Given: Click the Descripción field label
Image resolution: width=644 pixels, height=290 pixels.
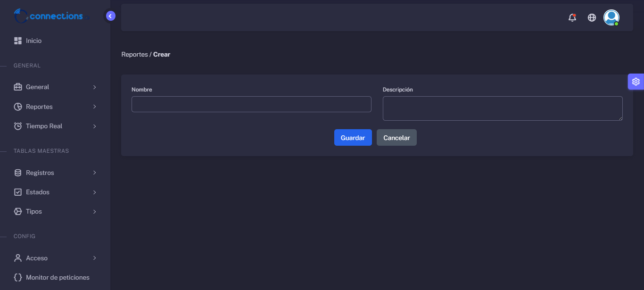Looking at the screenshot, I should tap(398, 90).
